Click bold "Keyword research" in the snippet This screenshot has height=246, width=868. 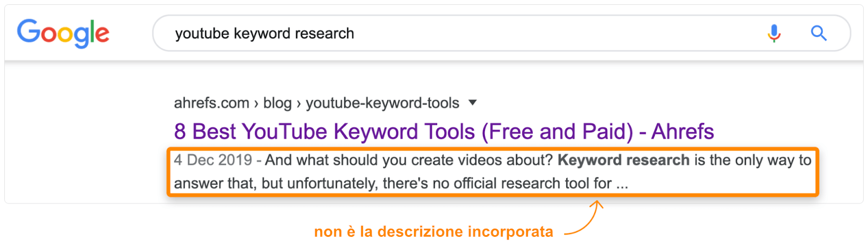click(623, 160)
